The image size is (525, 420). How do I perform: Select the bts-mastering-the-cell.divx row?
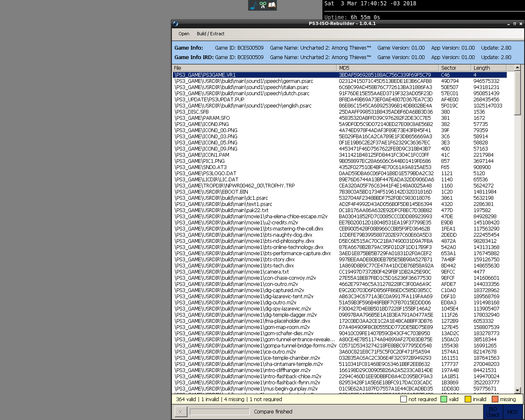coord(340,228)
